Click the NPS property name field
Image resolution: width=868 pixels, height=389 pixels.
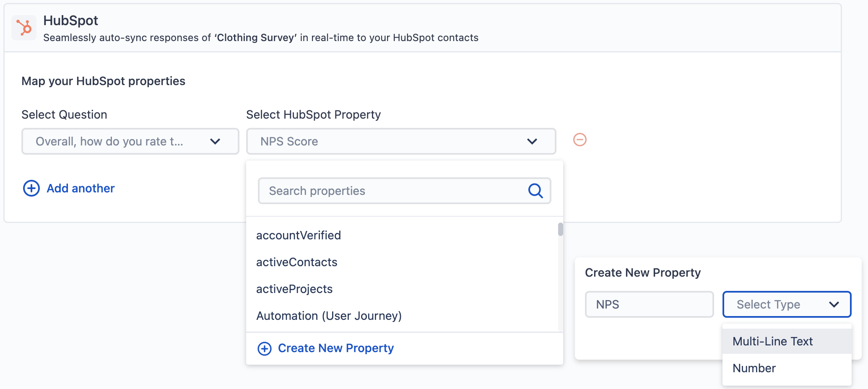pos(649,304)
